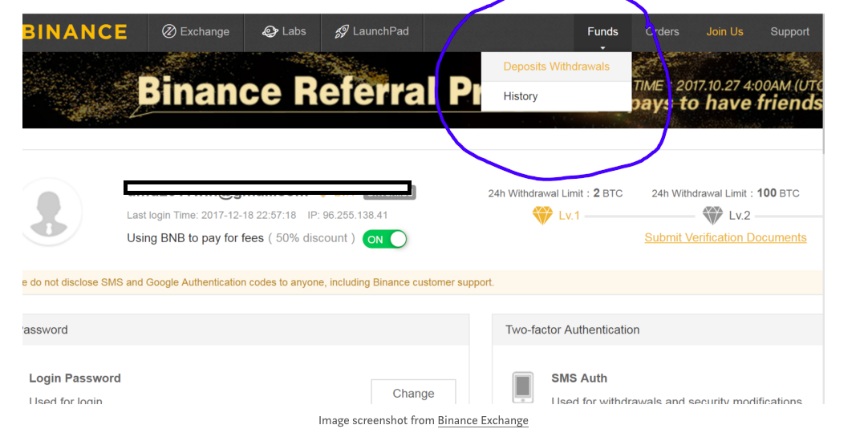The image size is (868, 429).
Task: Click the IP: 96.255.138.41 text
Action: click(347, 216)
